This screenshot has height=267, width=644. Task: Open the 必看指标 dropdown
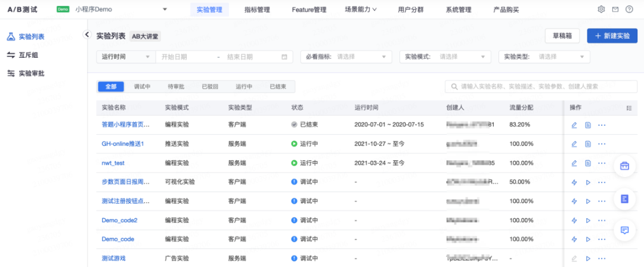(x=346, y=57)
